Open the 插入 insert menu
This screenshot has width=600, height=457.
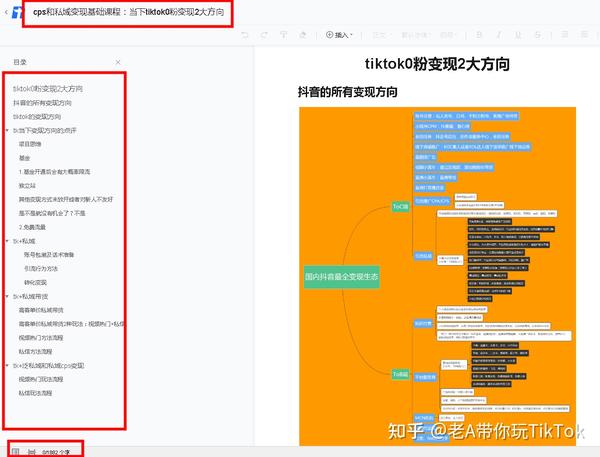339,35
